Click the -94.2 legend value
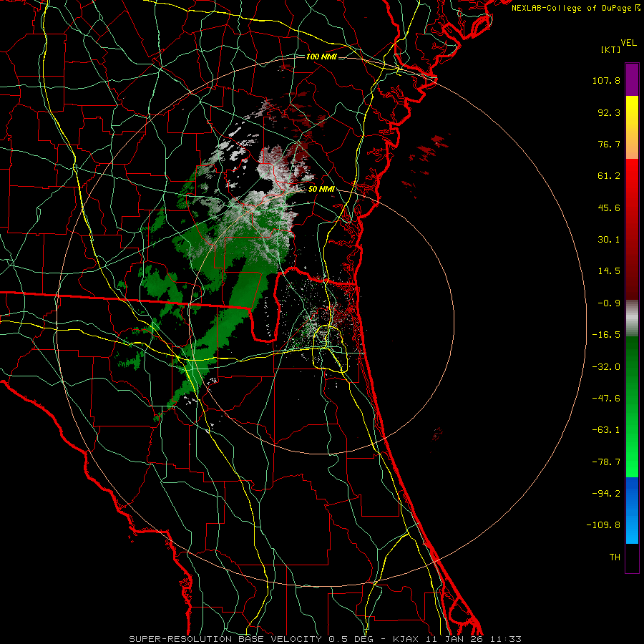This screenshot has height=644, width=644. point(606,494)
